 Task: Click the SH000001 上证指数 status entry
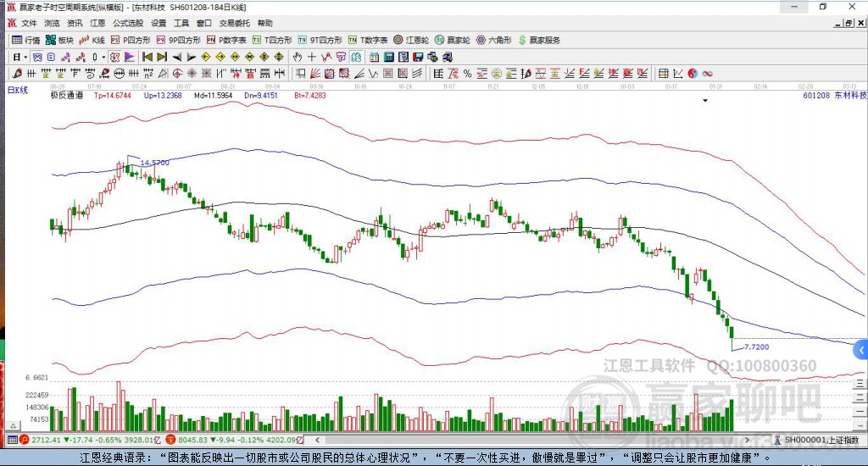[x=816, y=440]
